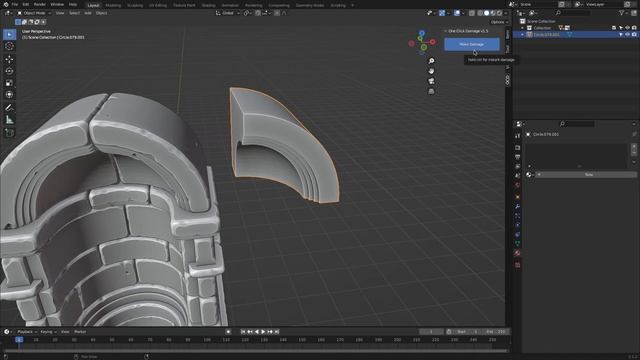Switch to rendered viewport shading

500,13
